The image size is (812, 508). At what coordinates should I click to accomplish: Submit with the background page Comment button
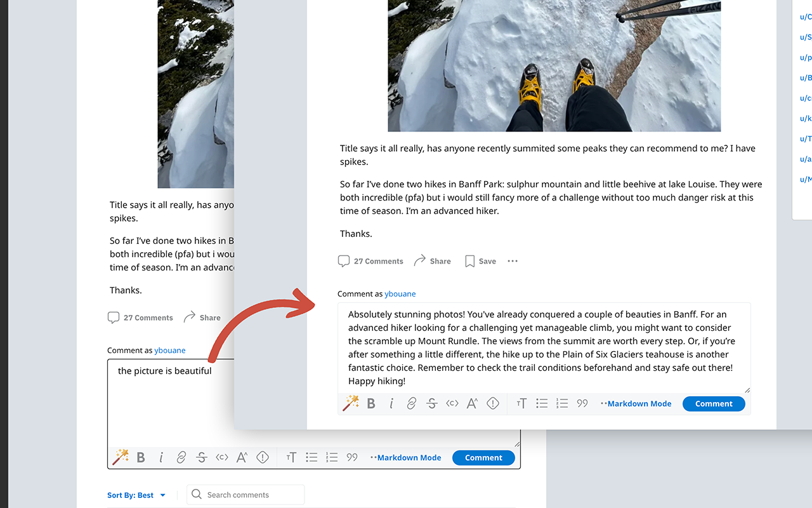[483, 458]
